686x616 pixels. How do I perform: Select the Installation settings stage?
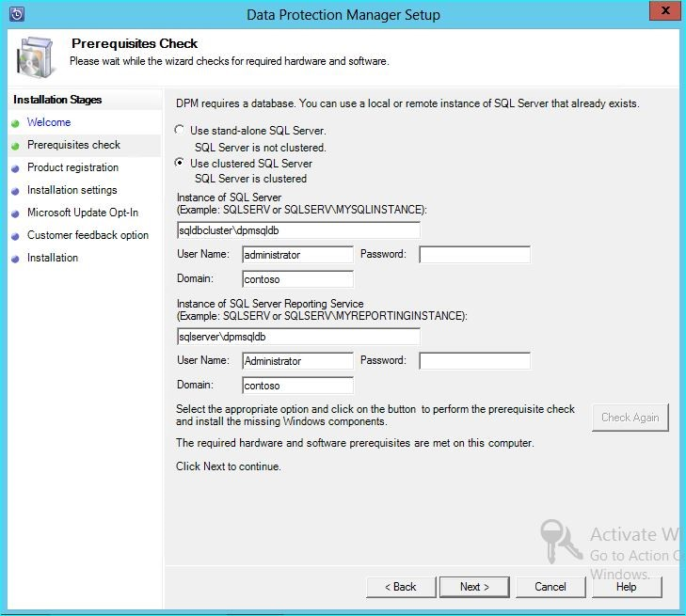(x=72, y=190)
